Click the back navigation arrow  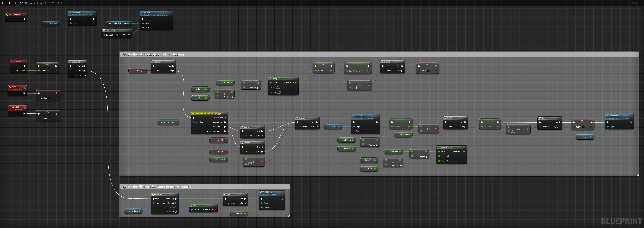tap(10, 3)
